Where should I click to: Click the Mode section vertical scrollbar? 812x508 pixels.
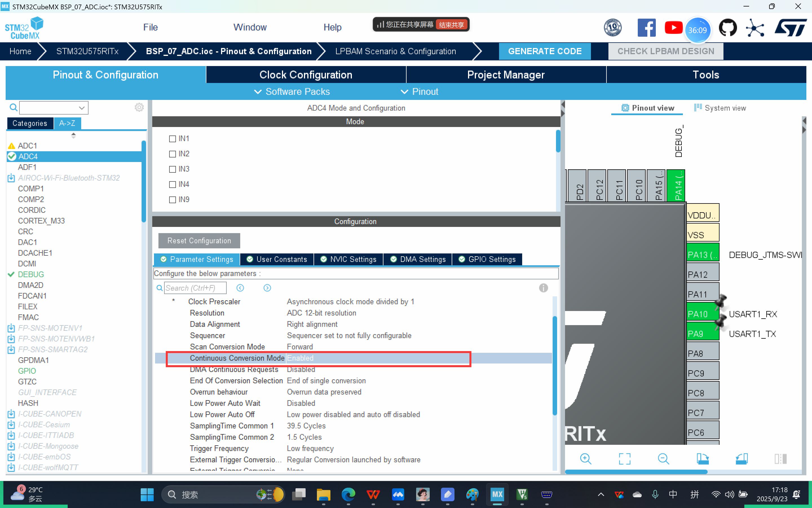[x=558, y=141]
